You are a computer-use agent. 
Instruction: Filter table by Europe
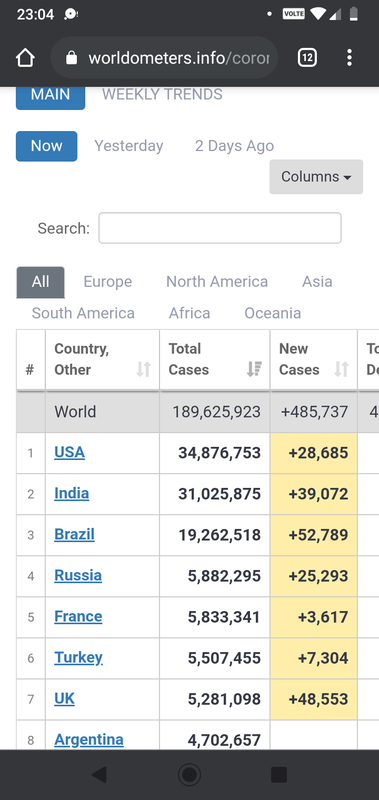tap(108, 282)
